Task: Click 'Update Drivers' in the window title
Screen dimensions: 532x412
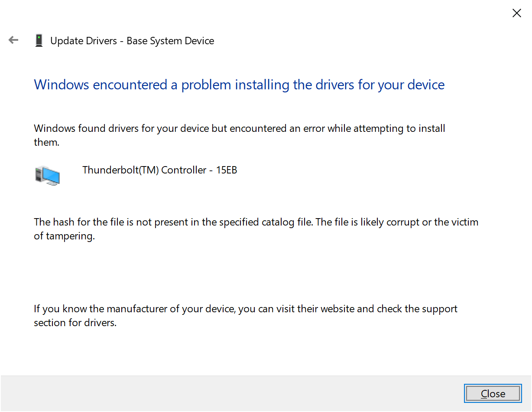Action: [x=84, y=41]
